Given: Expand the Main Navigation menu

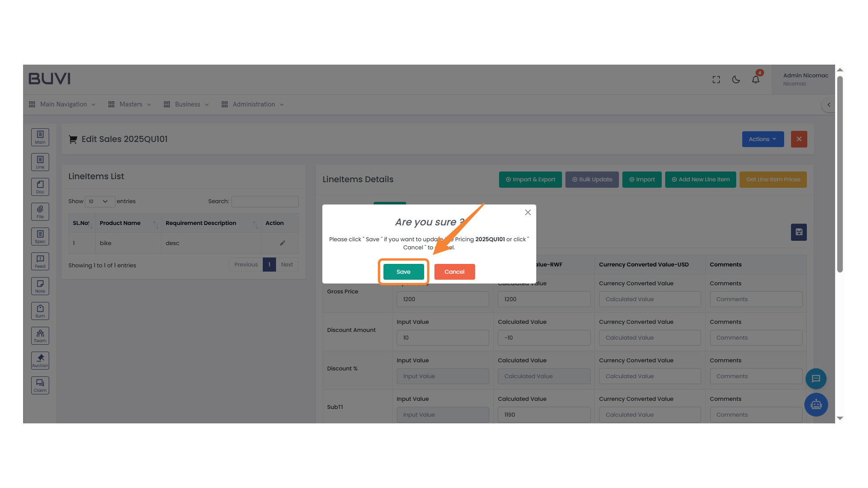Looking at the screenshot, I should tap(62, 104).
